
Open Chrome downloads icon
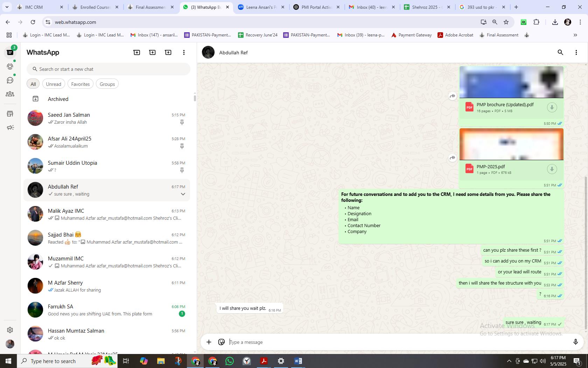coord(555,22)
